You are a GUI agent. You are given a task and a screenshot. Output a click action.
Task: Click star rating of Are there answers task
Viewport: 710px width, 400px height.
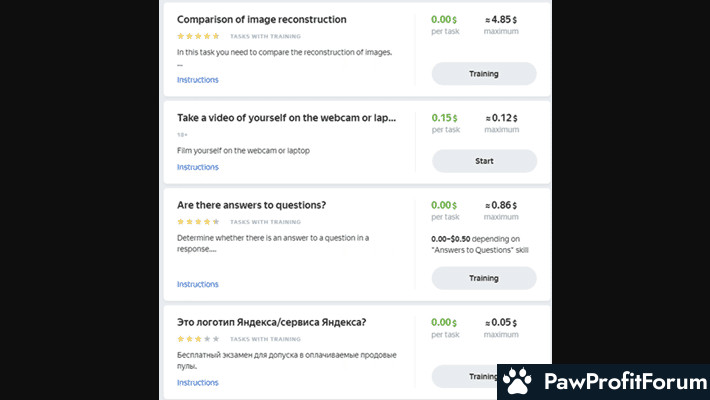click(x=198, y=222)
